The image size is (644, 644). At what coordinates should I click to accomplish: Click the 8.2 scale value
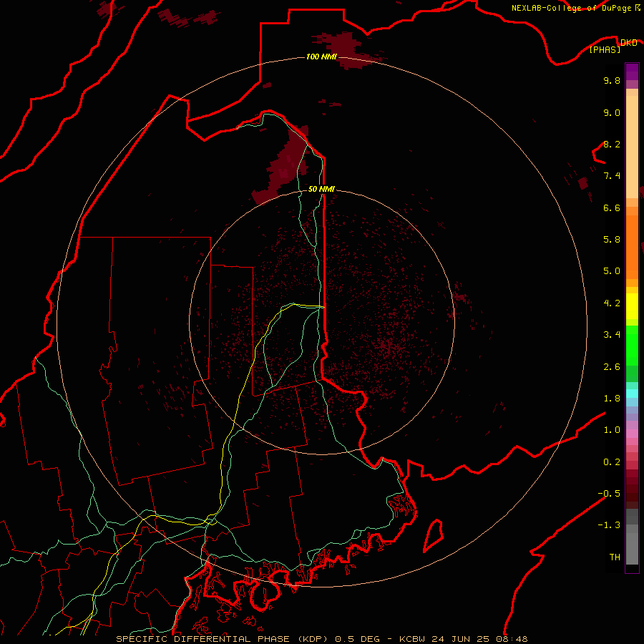pyautogui.click(x=612, y=144)
